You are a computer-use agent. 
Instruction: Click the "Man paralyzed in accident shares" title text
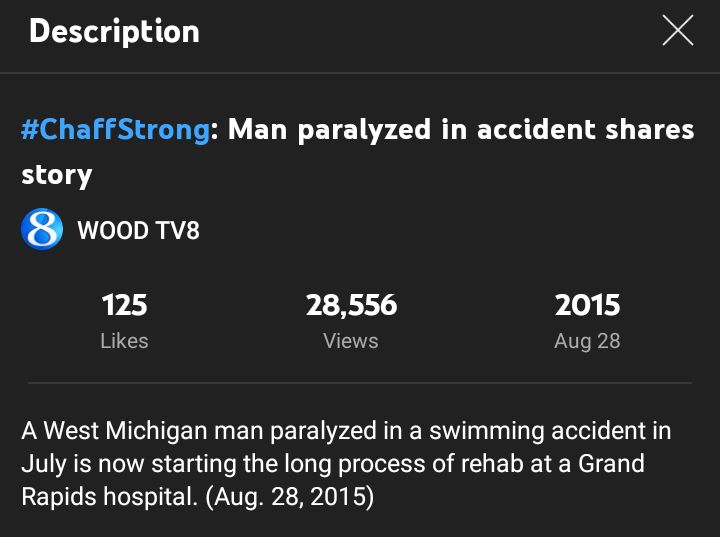461,130
